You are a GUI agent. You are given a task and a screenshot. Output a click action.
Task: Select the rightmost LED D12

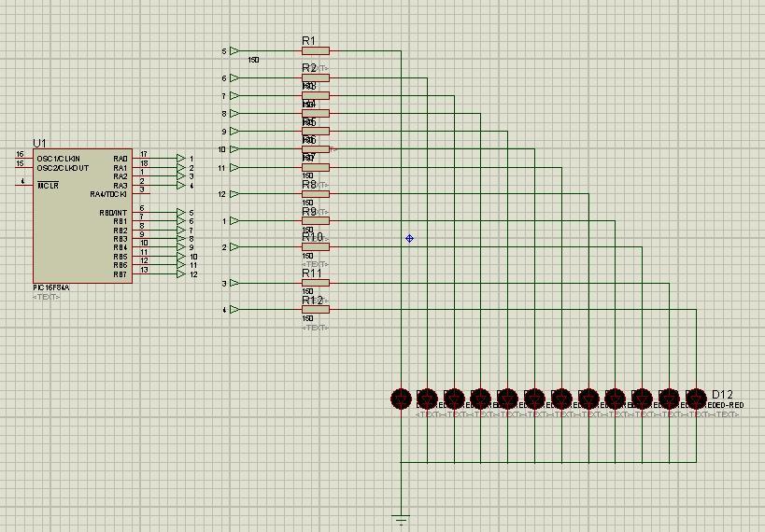coord(695,399)
